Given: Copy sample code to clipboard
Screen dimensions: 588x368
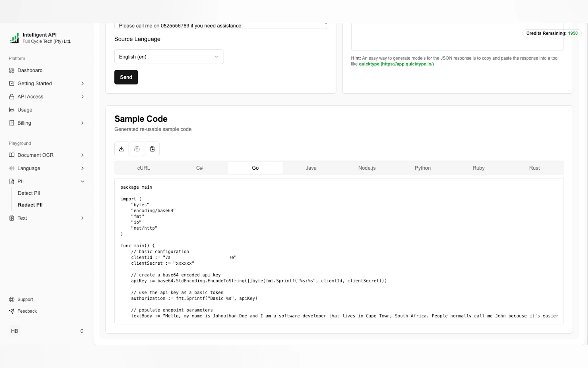Looking at the screenshot, I should point(152,149).
